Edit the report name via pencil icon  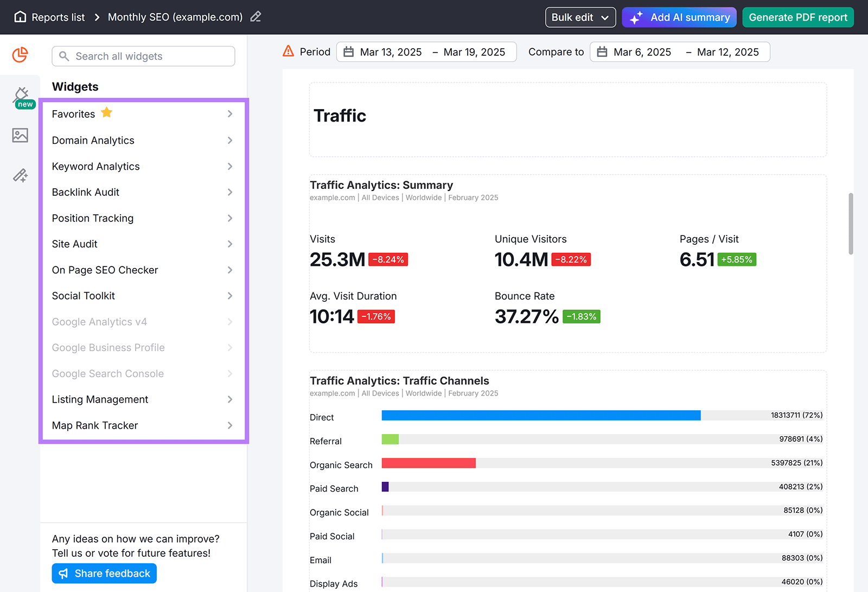(256, 17)
